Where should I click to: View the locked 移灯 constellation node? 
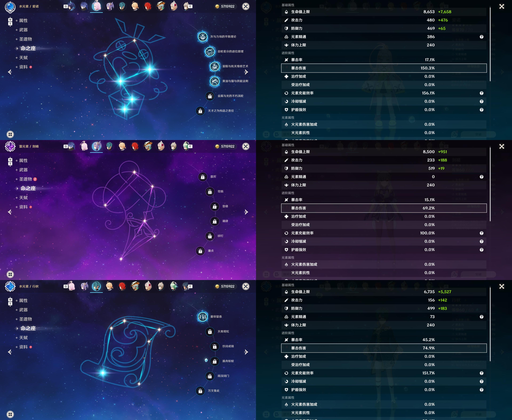[210, 236]
